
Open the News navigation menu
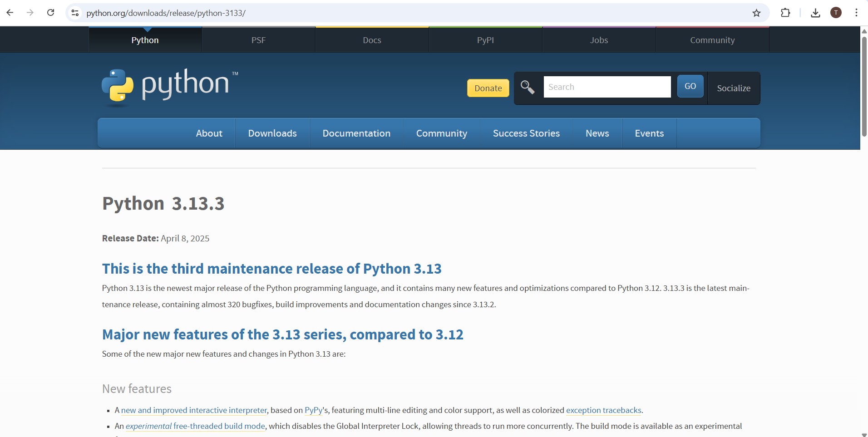click(x=597, y=133)
